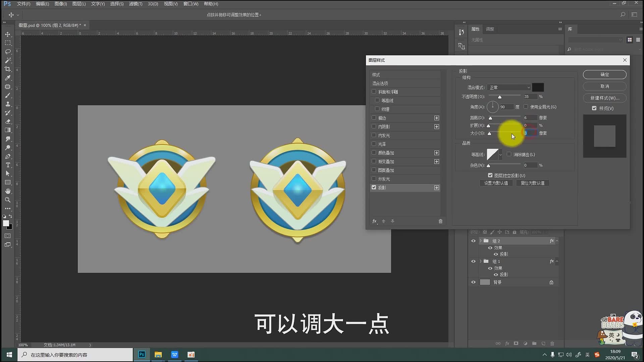Viewport: 644px width, 362px height.
Task: Click the angle dial control
Action: tap(493, 107)
